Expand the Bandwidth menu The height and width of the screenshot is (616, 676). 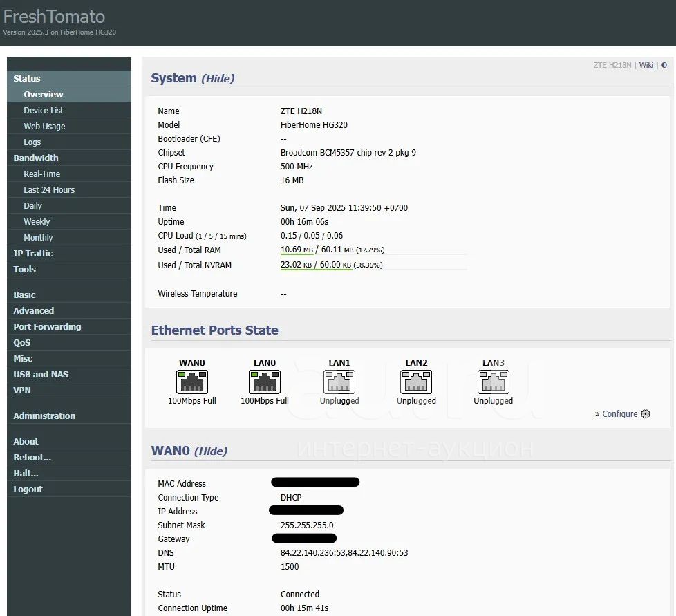click(x=69, y=158)
